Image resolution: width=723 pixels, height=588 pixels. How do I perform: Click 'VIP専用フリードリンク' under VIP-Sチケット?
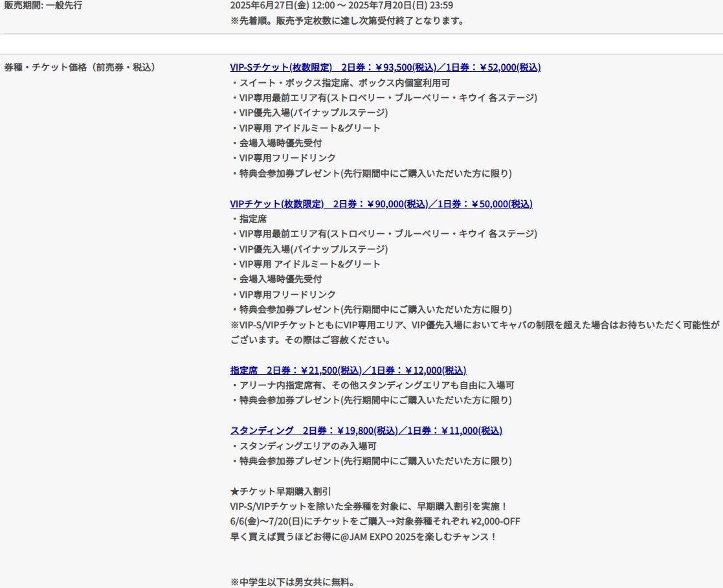pyautogui.click(x=283, y=158)
